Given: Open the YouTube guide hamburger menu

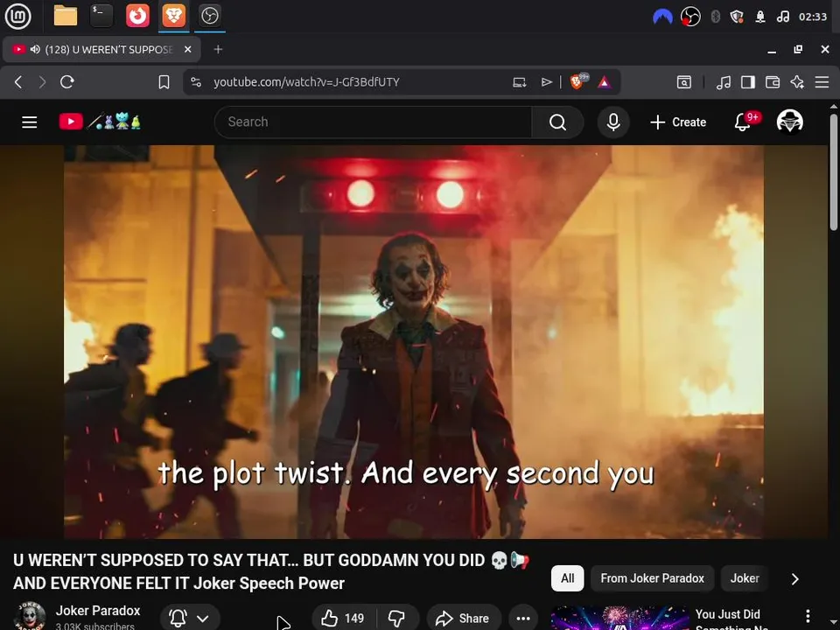Looking at the screenshot, I should [x=30, y=122].
